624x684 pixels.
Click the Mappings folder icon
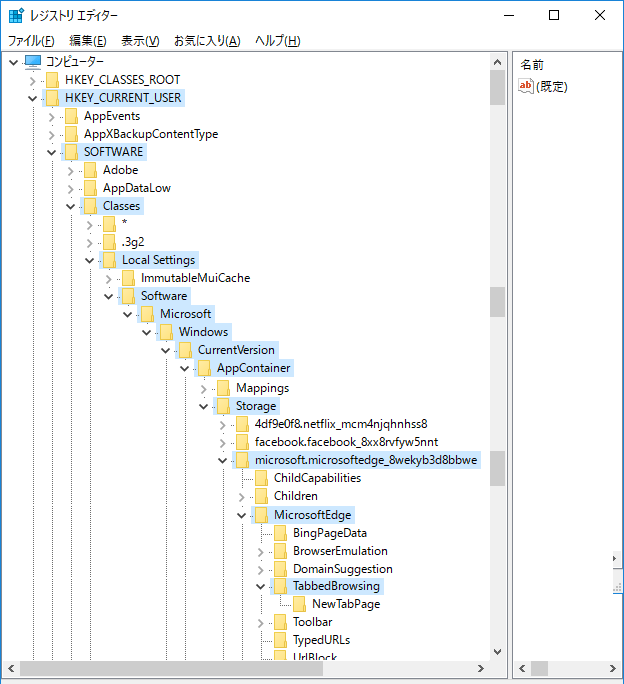223,388
